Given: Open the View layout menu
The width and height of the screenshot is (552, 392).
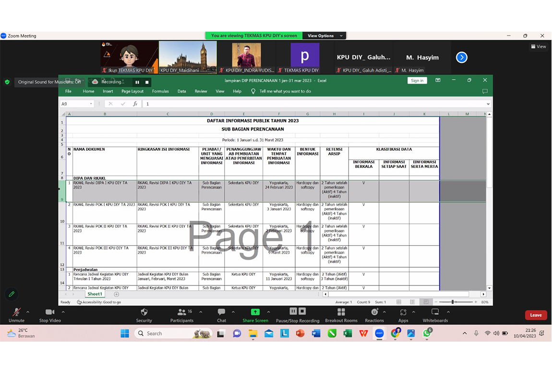Looking at the screenshot, I should [539, 47].
